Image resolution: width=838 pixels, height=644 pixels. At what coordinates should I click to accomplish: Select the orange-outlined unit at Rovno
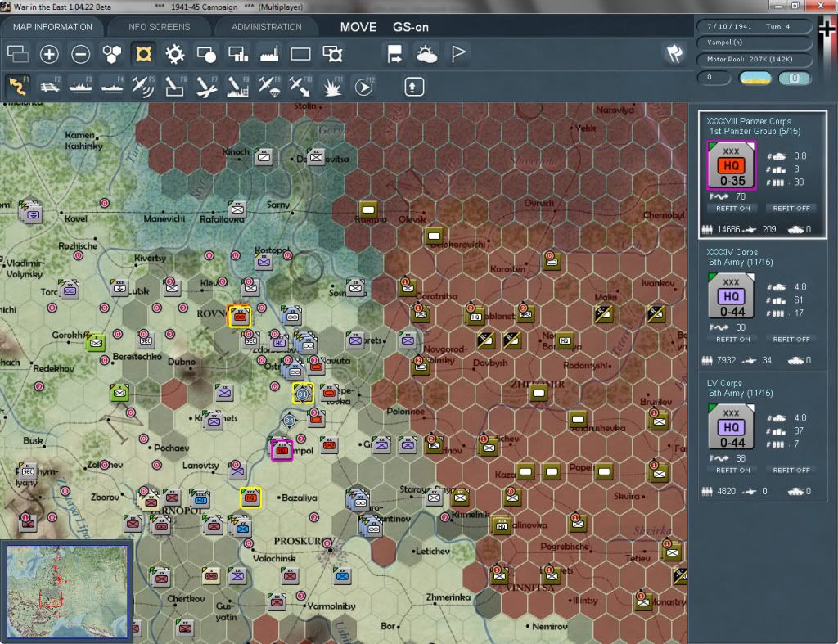pyautogui.click(x=240, y=317)
